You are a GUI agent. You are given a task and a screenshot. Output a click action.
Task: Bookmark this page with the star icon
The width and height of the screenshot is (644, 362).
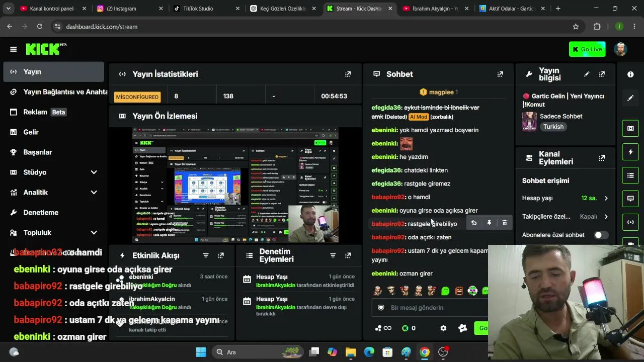576,27
